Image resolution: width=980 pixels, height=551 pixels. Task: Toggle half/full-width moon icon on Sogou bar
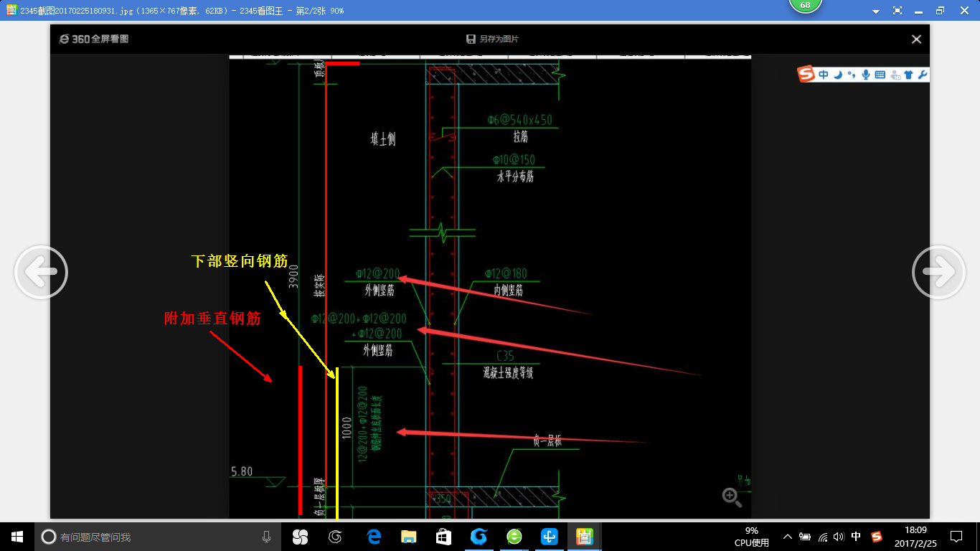pyautogui.click(x=838, y=74)
